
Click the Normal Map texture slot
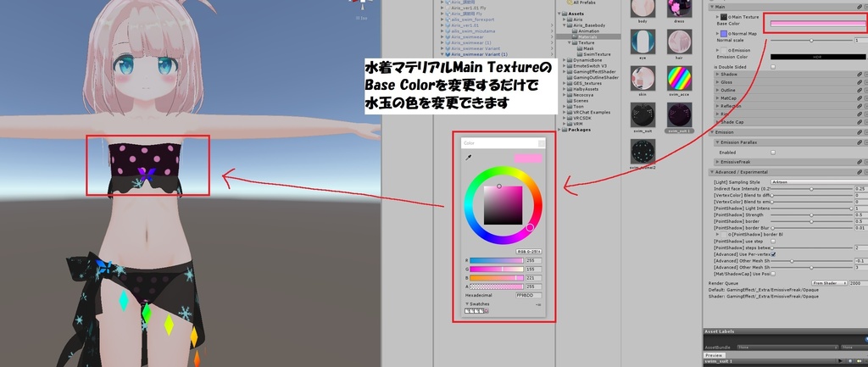coord(724,34)
